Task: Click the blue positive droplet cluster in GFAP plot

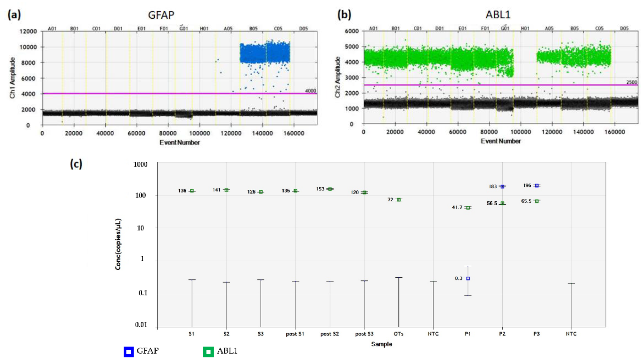Action: pos(265,53)
